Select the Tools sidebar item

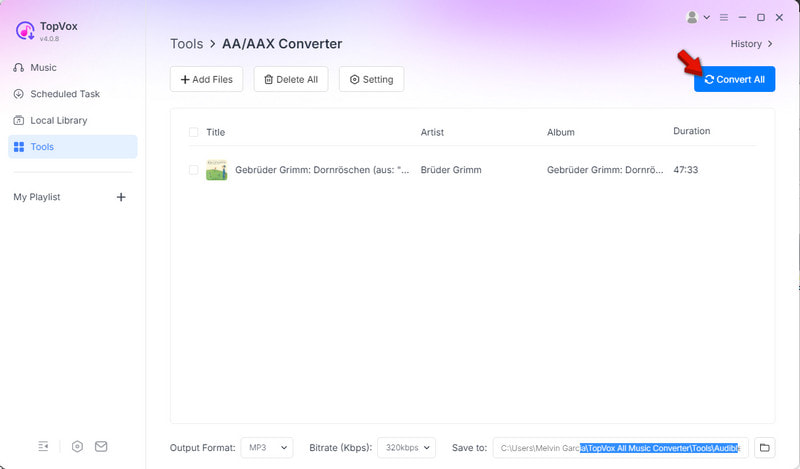pos(72,147)
